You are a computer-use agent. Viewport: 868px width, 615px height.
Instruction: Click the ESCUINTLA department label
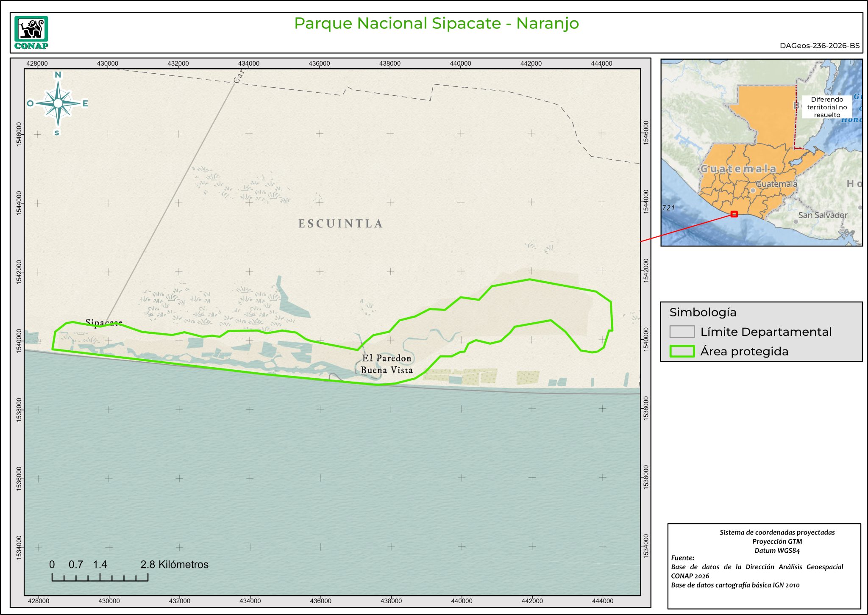pyautogui.click(x=340, y=224)
